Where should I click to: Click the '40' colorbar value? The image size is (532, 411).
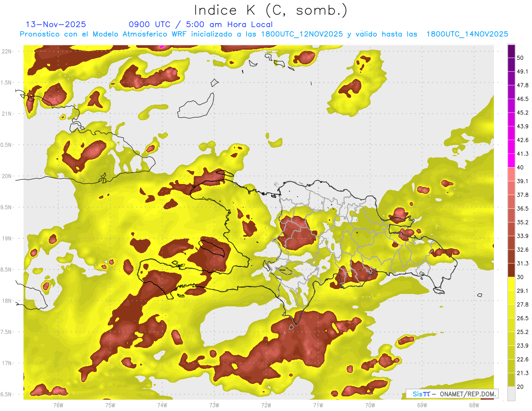tap(521, 168)
